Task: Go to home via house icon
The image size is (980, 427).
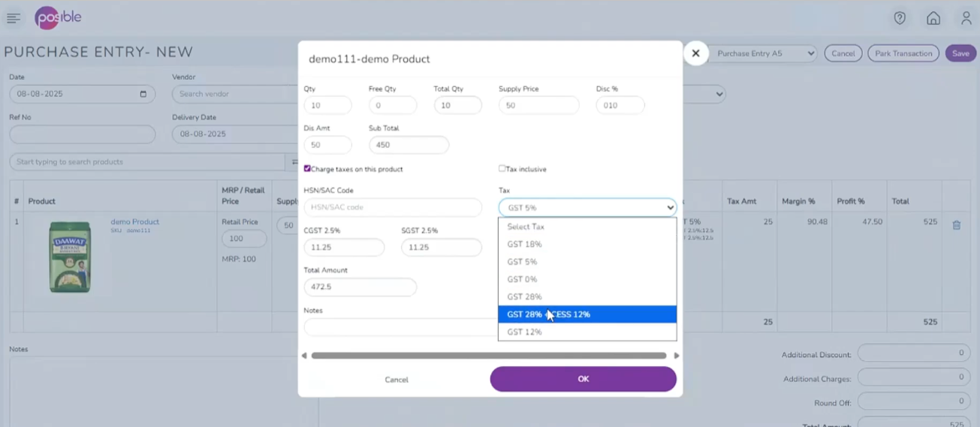Action: point(933,18)
